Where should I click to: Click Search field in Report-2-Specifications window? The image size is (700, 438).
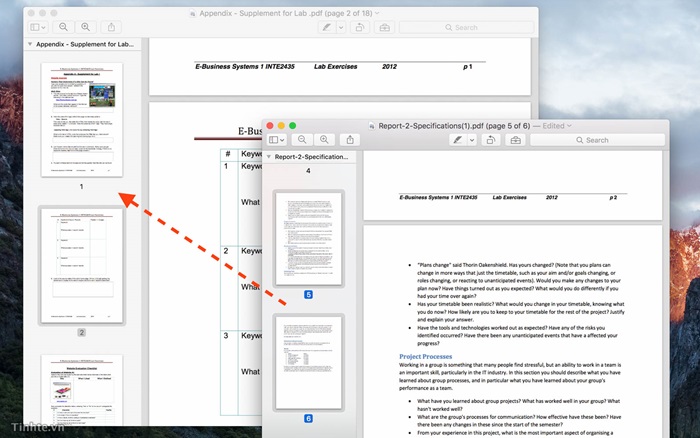click(597, 140)
